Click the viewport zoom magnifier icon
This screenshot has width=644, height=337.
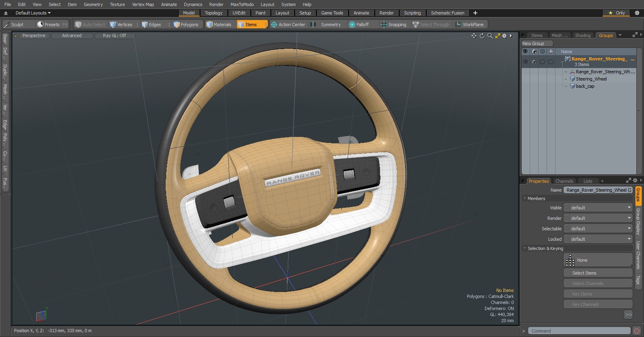tap(490, 36)
